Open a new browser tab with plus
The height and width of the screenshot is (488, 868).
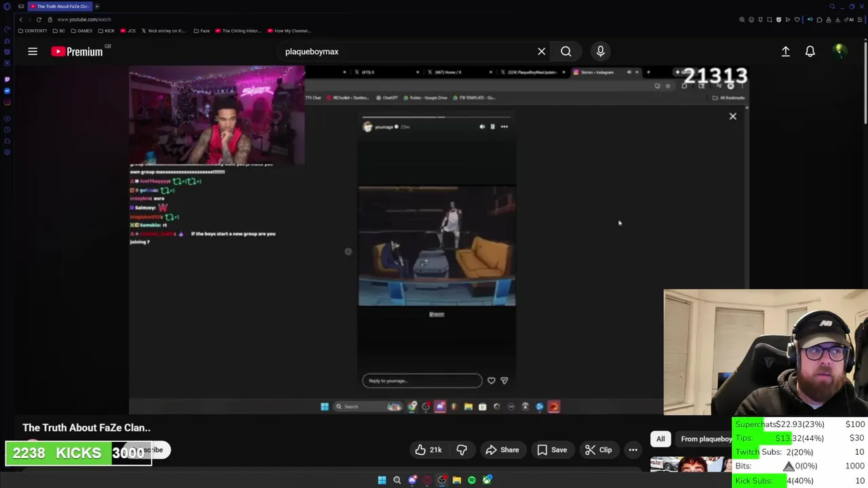97,6
